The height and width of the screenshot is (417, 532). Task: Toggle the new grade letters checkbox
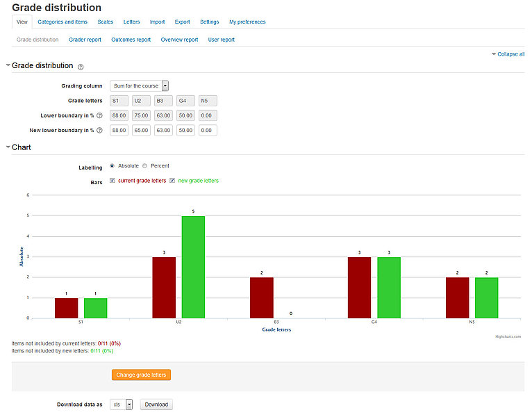pos(173,181)
